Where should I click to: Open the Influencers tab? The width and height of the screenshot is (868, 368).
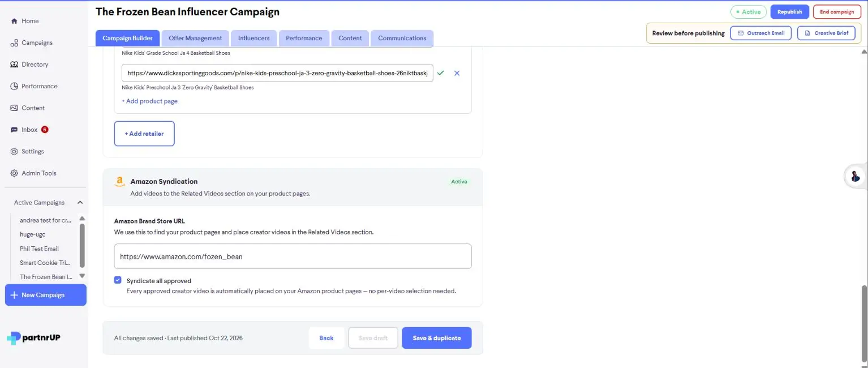(254, 38)
